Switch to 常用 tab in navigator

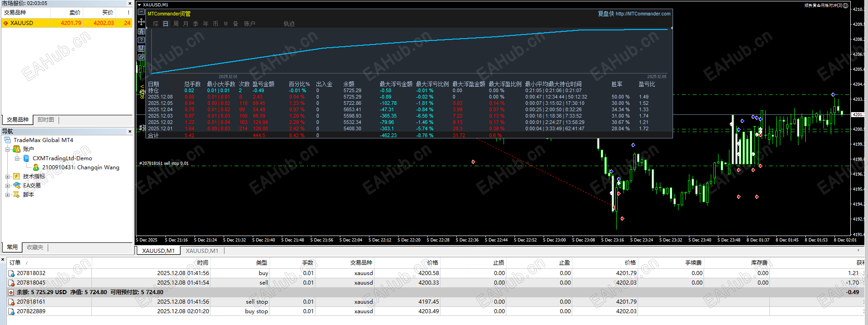(x=12, y=247)
